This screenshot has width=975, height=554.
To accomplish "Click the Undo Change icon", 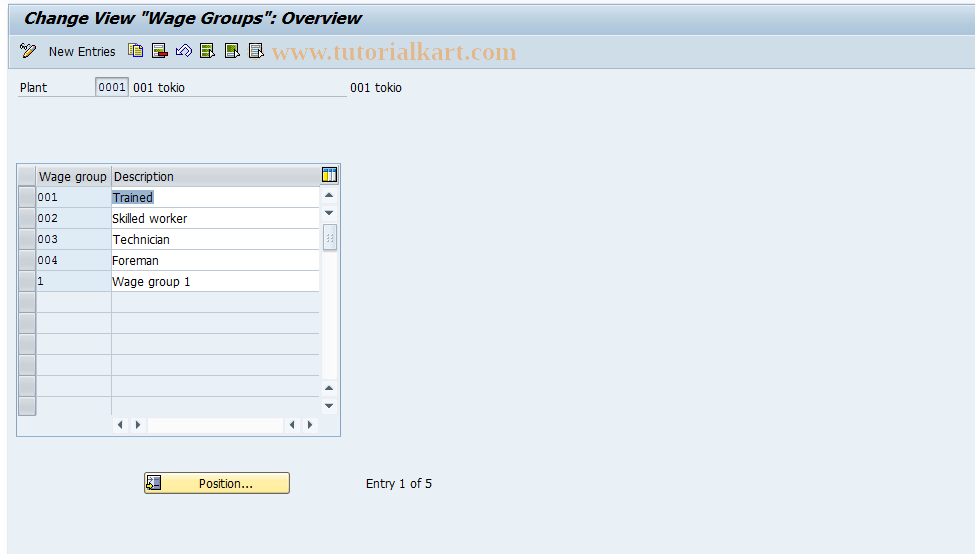I will tap(183, 51).
